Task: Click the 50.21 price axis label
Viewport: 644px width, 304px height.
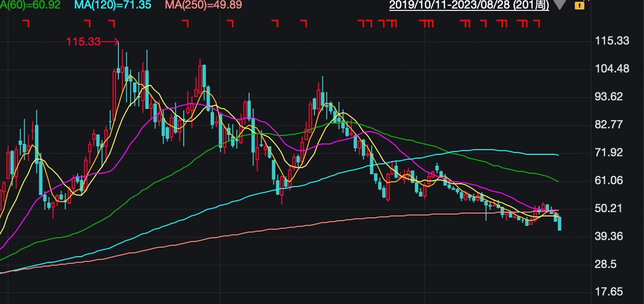Action: [608, 208]
